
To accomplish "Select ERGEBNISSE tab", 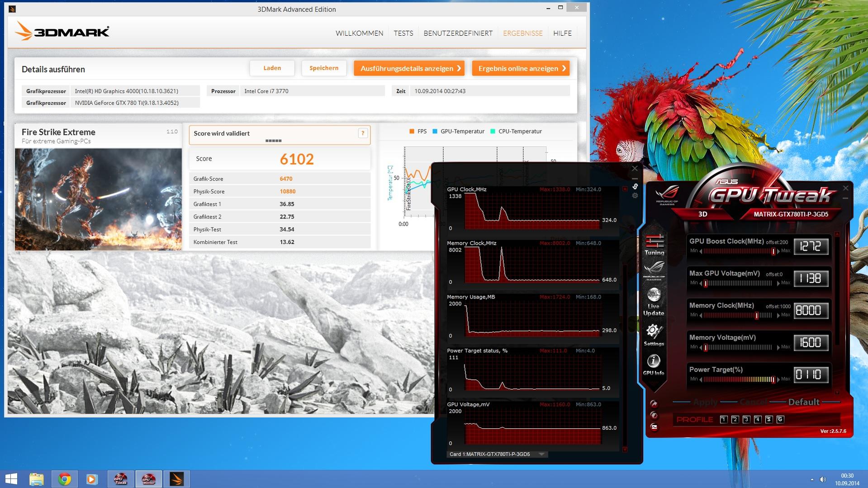I will (522, 33).
